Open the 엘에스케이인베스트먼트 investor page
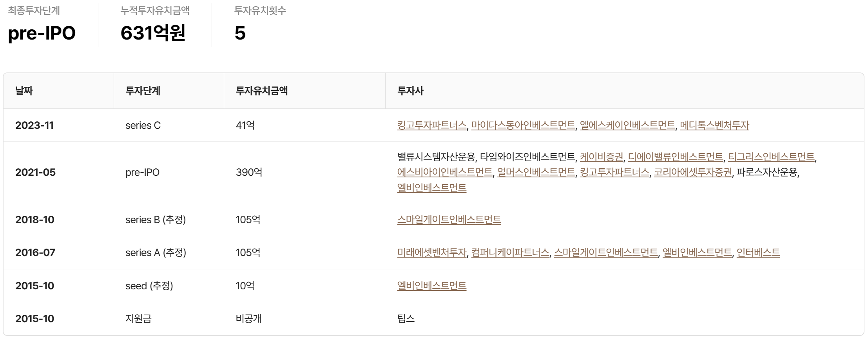The width and height of the screenshot is (868, 341). [627, 125]
